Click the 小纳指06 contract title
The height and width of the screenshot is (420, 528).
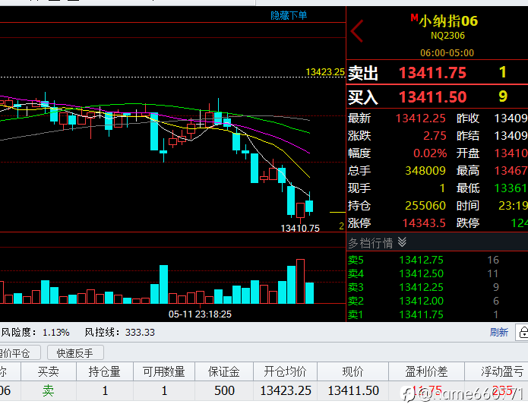tap(448, 21)
